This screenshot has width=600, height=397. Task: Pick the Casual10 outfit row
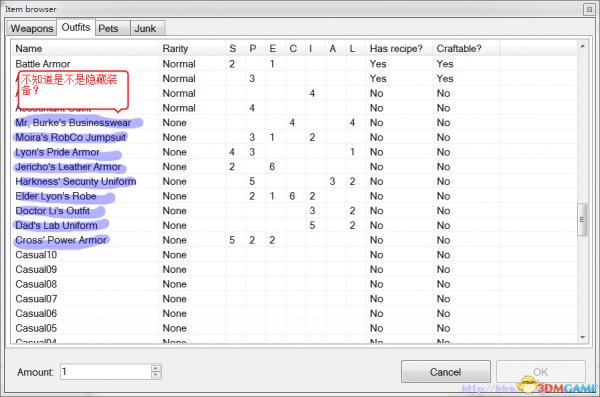coord(294,255)
